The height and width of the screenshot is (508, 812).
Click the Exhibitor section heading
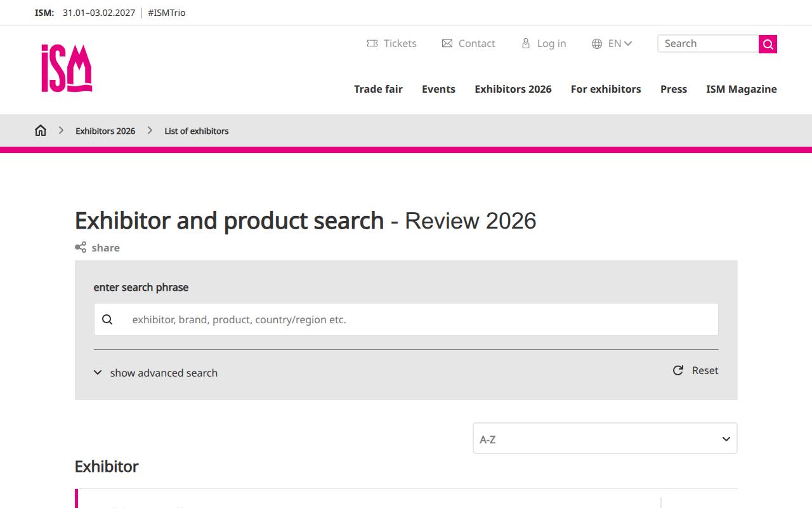pos(107,467)
